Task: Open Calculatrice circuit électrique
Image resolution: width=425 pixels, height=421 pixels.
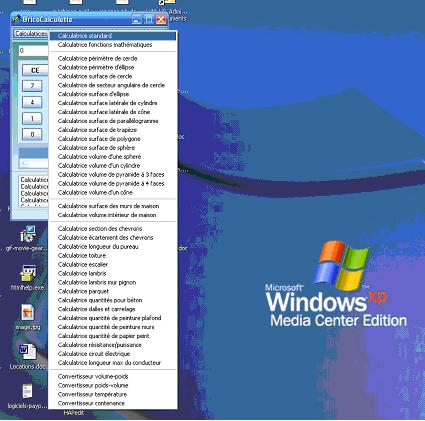Action: [113, 354]
